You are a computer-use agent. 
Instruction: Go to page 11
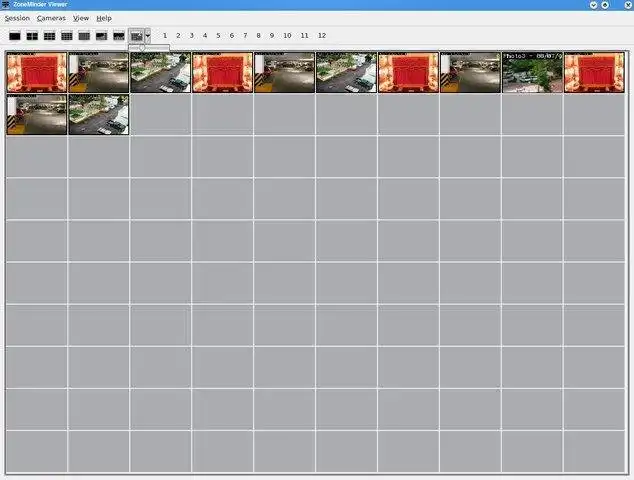[x=304, y=36]
